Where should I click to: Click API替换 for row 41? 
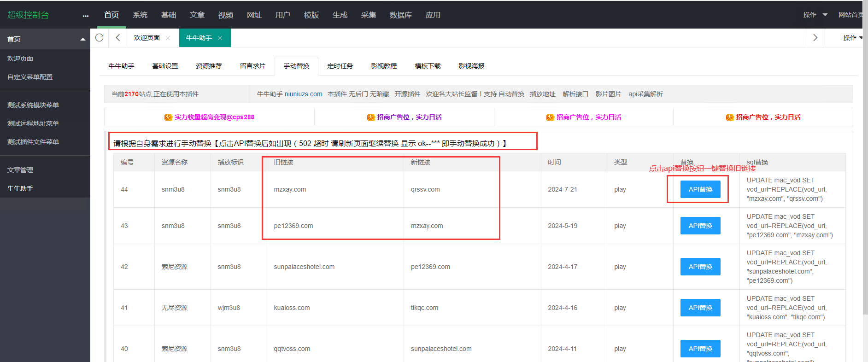point(700,308)
